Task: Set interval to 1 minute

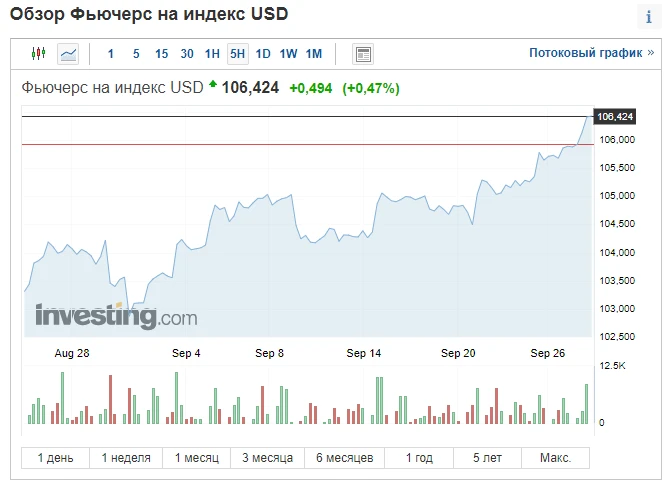Action: 110,54
